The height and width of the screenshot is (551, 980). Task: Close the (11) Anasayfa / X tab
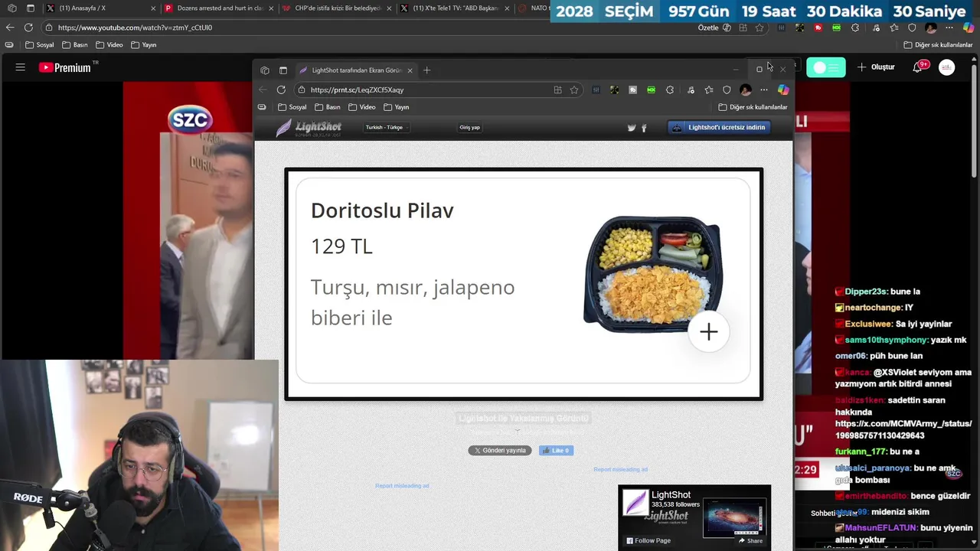point(152,8)
